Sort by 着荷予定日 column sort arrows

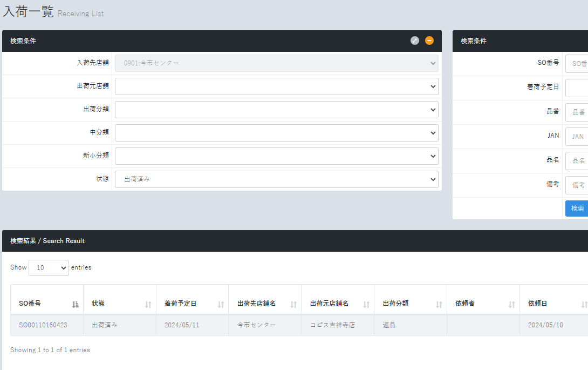point(221,304)
